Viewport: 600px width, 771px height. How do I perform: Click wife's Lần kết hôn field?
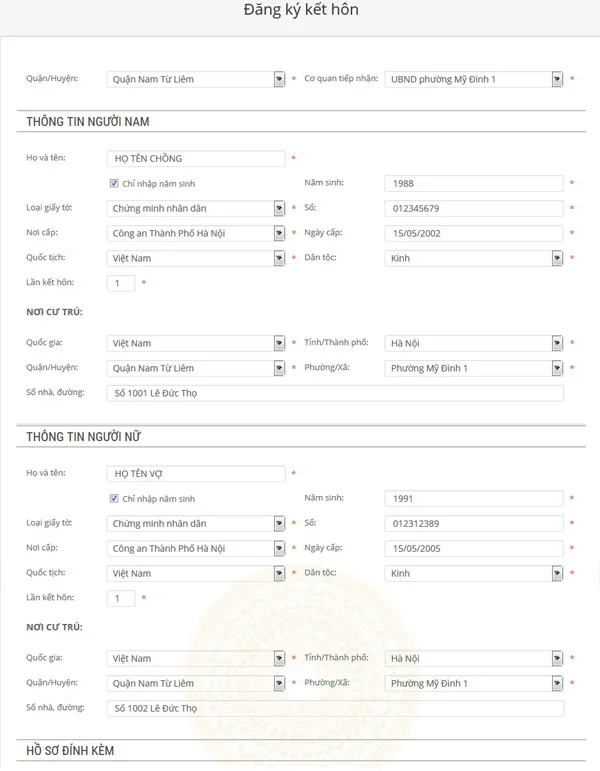pyautogui.click(x=121, y=598)
